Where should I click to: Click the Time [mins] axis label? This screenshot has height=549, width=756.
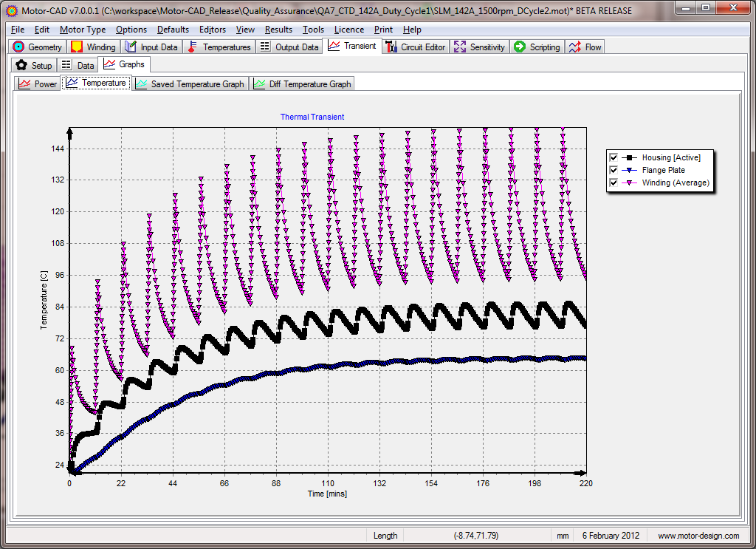coord(327,494)
